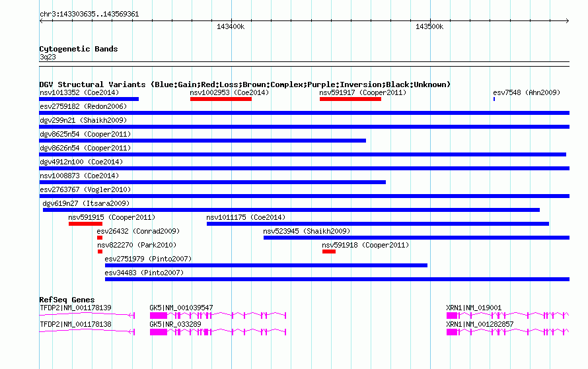Click the 143400k ruler label

point(231,27)
